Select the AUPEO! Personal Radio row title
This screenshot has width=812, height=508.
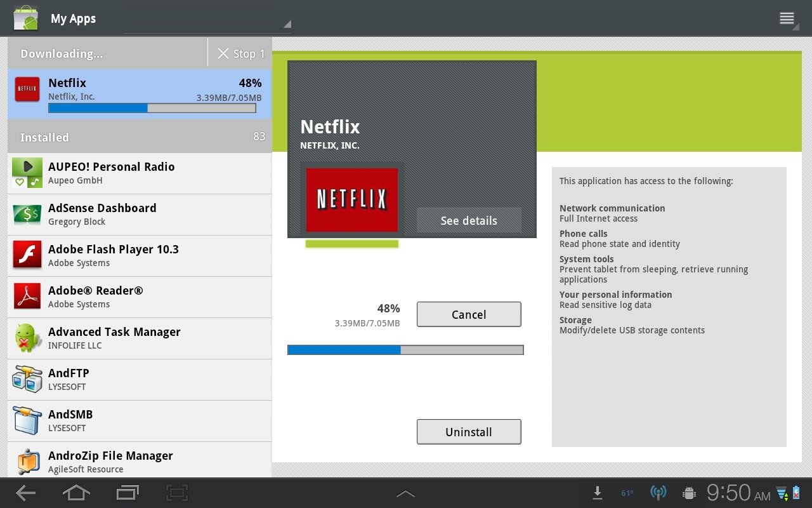coord(112,166)
